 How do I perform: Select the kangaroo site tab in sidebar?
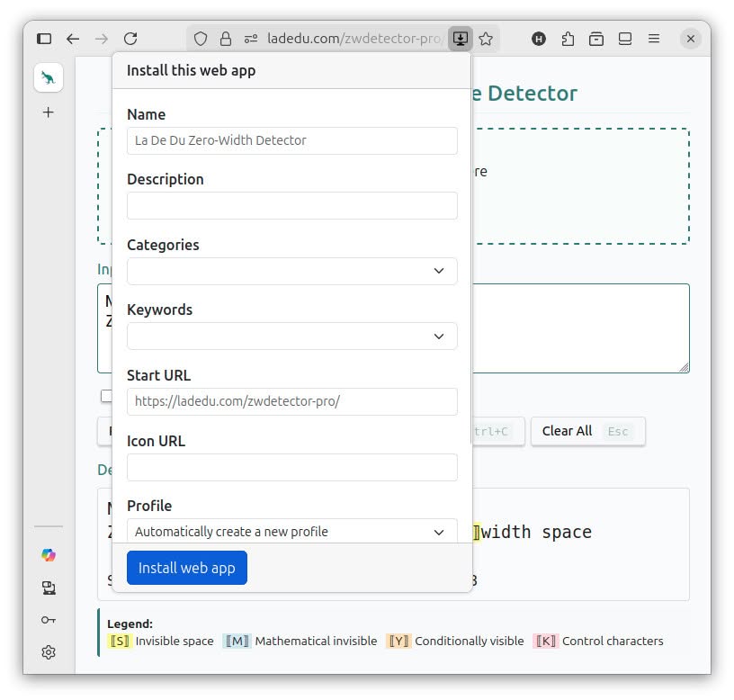49,77
